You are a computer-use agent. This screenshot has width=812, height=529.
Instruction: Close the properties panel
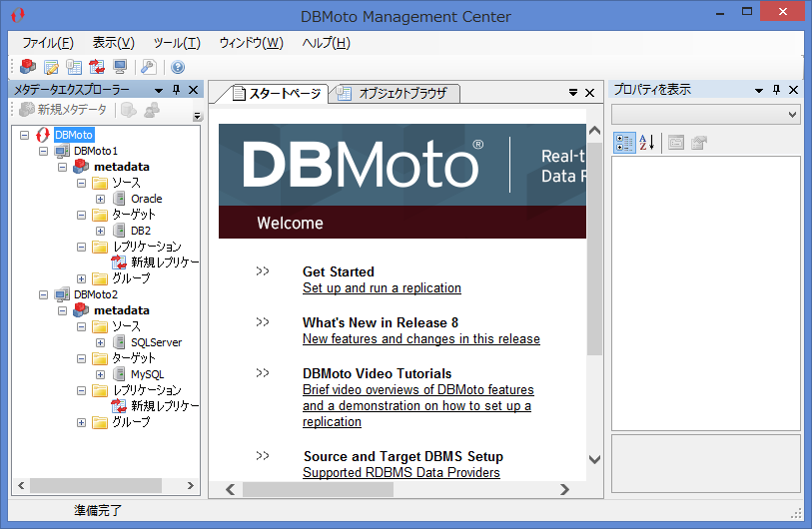(793, 90)
